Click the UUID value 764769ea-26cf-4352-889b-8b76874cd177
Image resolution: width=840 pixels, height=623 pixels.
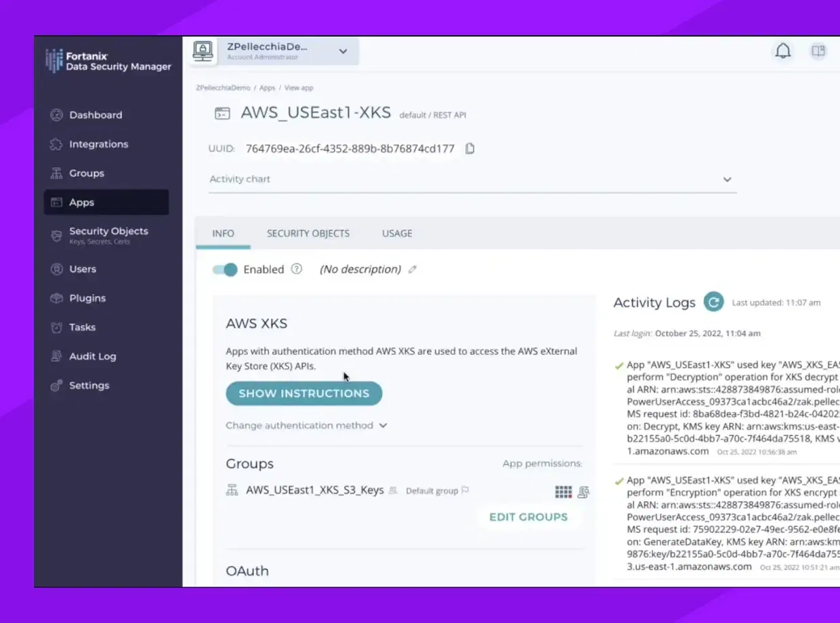(x=350, y=148)
